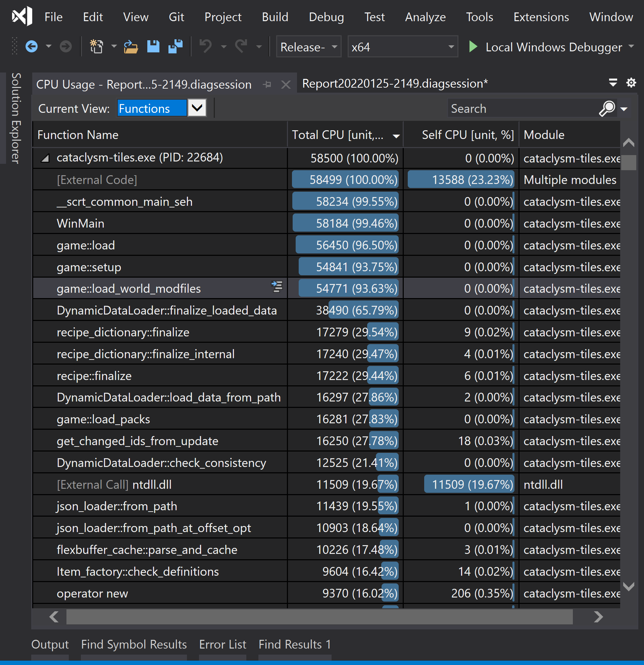Open the View menu
Image resolution: width=644 pixels, height=665 pixels.
point(136,17)
